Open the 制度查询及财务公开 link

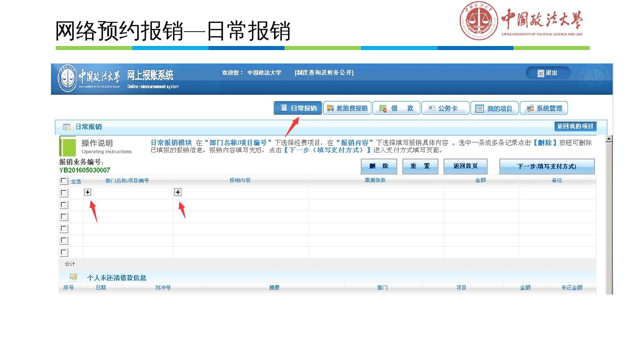[x=324, y=72]
